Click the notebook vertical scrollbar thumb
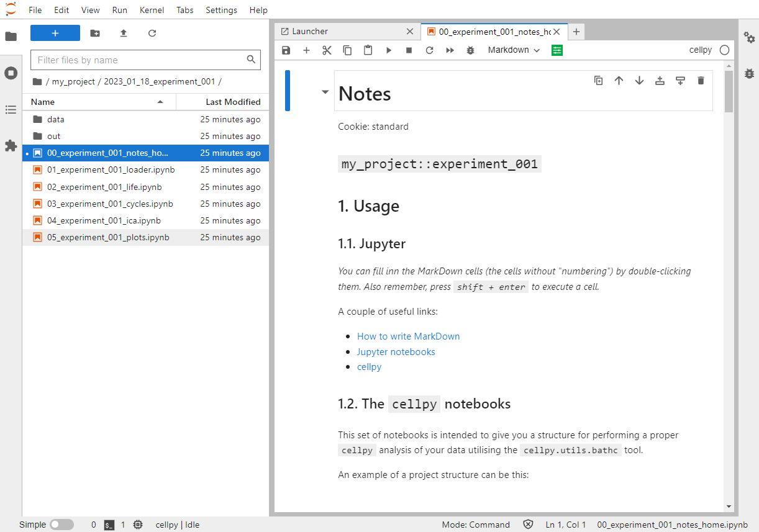The height and width of the screenshot is (532, 759). [x=729, y=91]
